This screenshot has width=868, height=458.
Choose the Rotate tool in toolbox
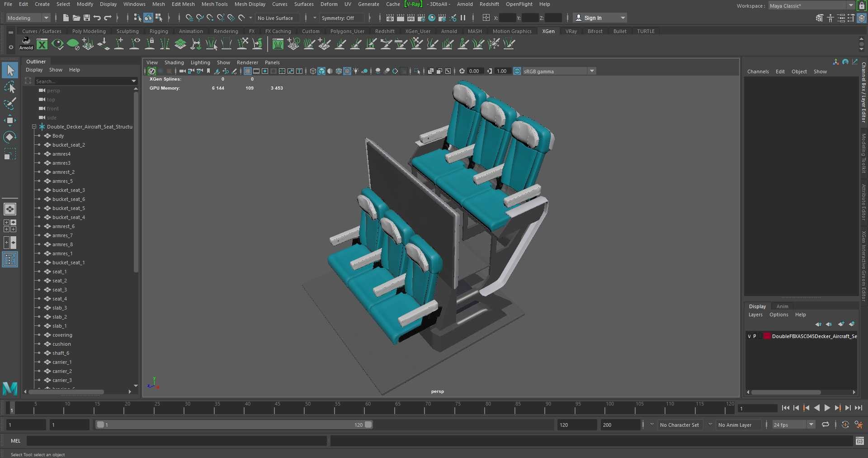[10, 137]
